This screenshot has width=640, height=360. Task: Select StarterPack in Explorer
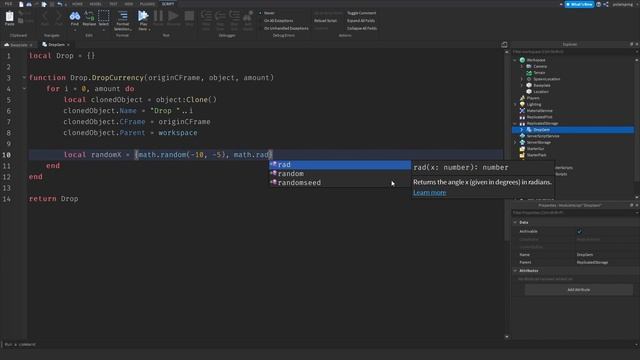pyautogui.click(x=536, y=155)
